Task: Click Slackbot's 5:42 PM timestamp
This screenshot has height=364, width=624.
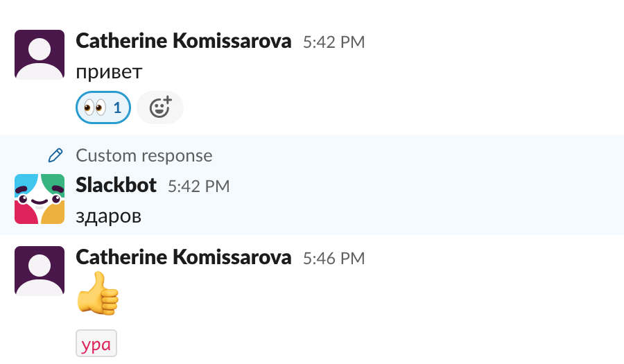Action: click(198, 186)
